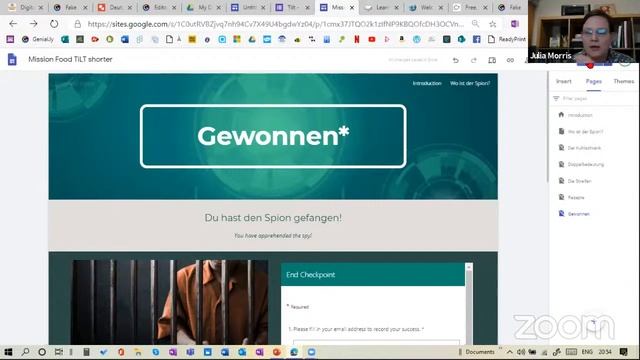Click the undo arrow in Sites toolbar
640x360 pixels.
(x=456, y=60)
